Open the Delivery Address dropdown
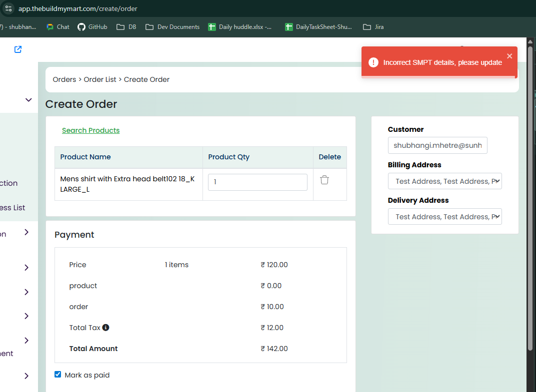Screen dimensions: 536x392 [444, 217]
